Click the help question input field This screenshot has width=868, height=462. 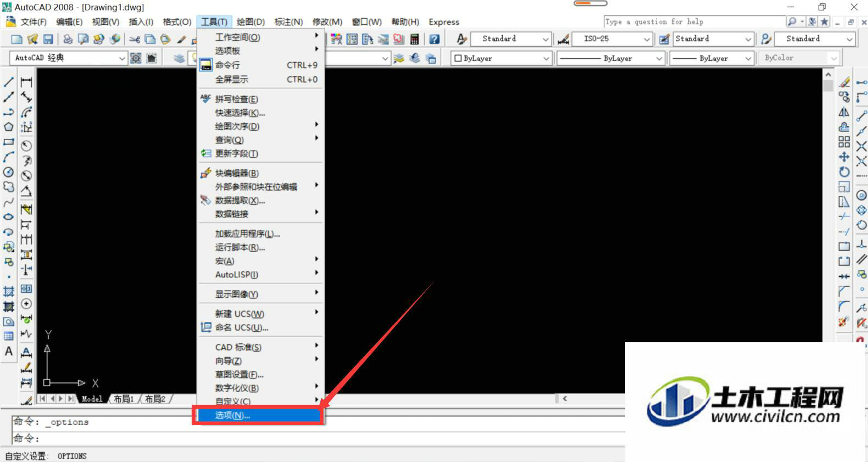point(695,21)
